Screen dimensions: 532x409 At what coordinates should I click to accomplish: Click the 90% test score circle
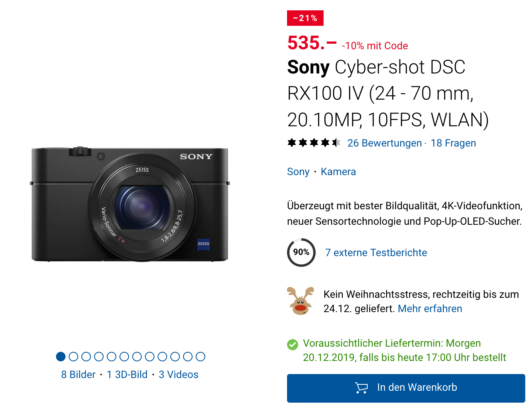(x=301, y=253)
